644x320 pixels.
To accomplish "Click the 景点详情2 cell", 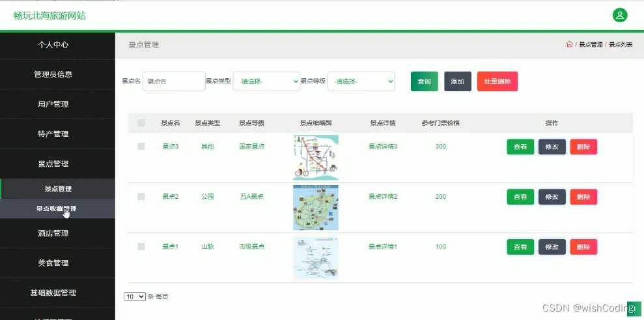I will coord(383,197).
